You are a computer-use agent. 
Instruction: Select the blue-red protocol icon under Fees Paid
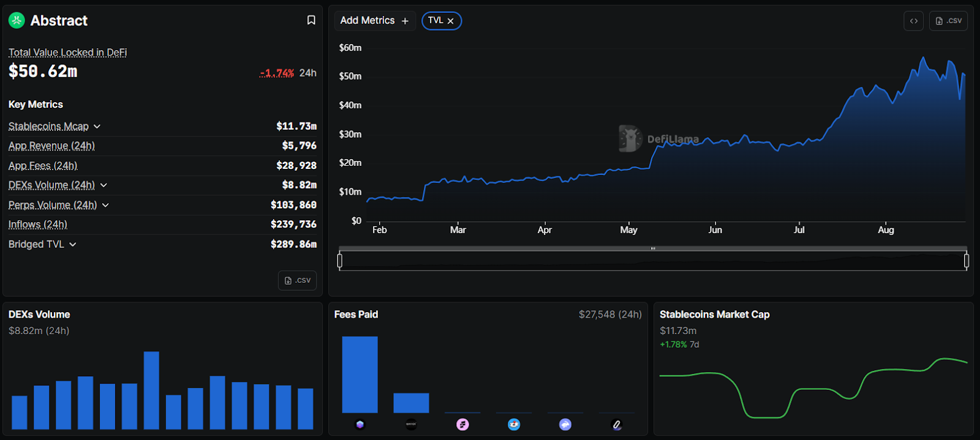coord(514,424)
